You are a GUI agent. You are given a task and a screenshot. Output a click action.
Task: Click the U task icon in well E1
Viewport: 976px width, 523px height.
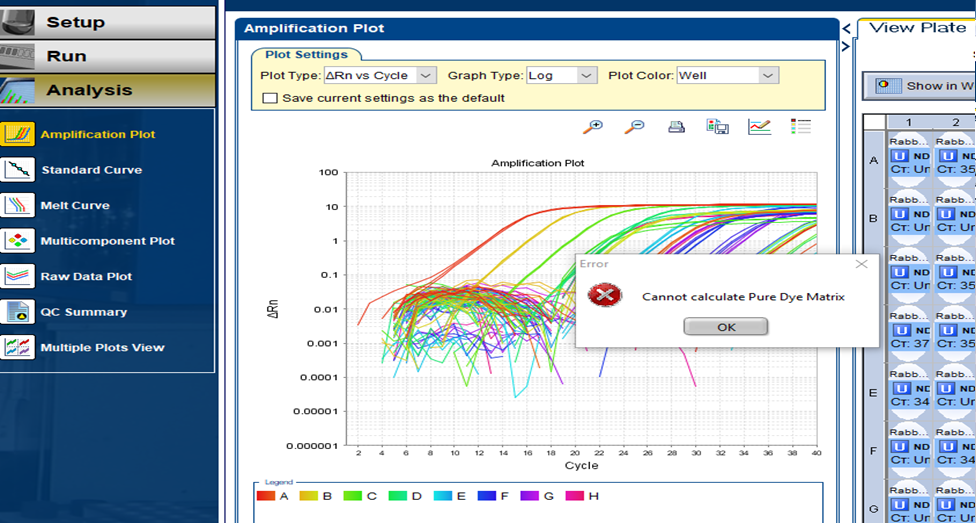point(901,388)
